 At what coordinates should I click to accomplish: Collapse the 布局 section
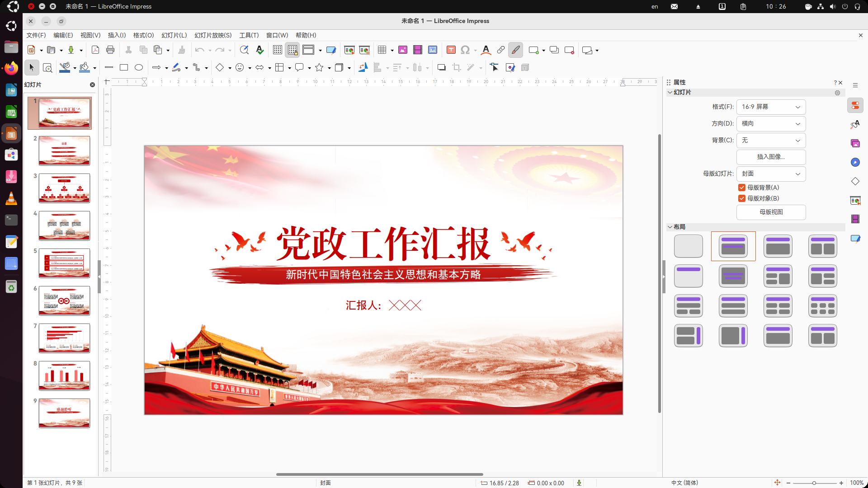pos(670,227)
